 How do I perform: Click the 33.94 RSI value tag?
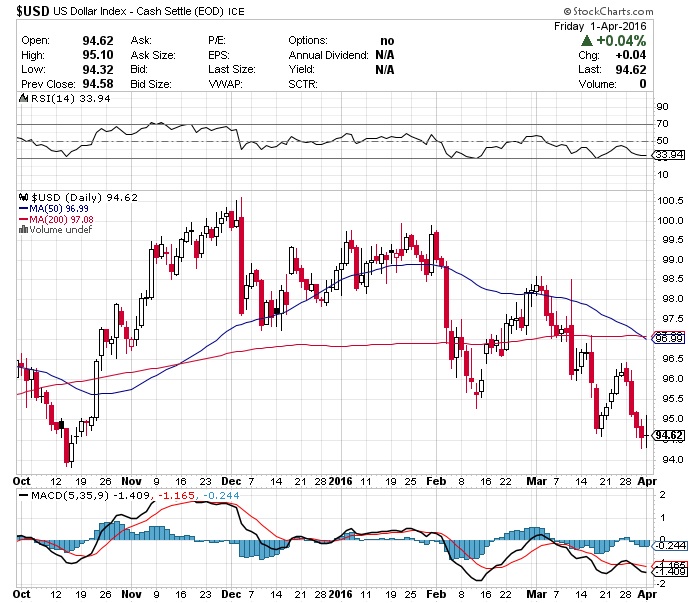[666, 156]
